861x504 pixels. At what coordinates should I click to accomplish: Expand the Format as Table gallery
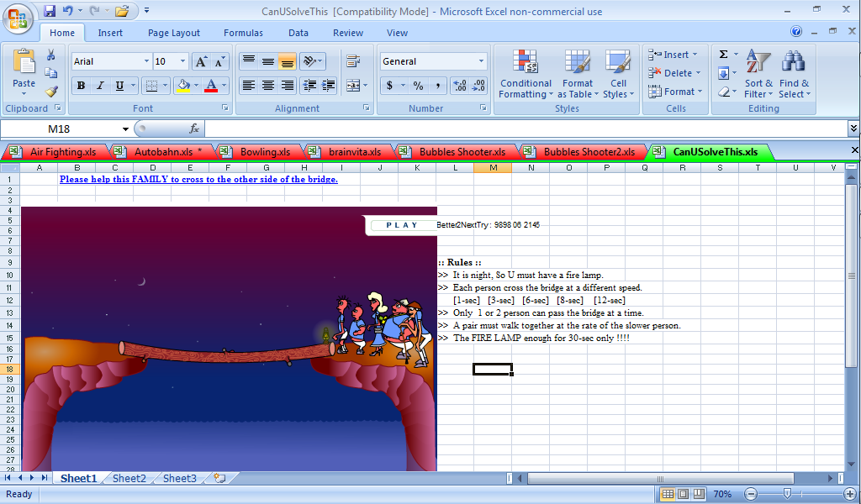[x=577, y=74]
